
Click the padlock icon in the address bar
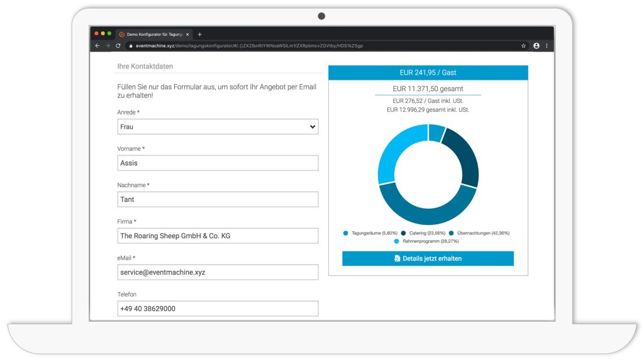pos(131,46)
